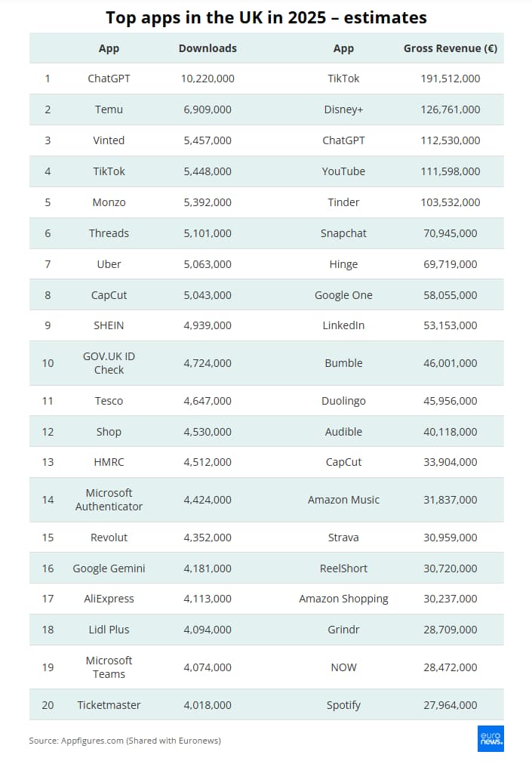Click the rank number 10 cell
Viewport: 532px width, 764px height.
48,363
